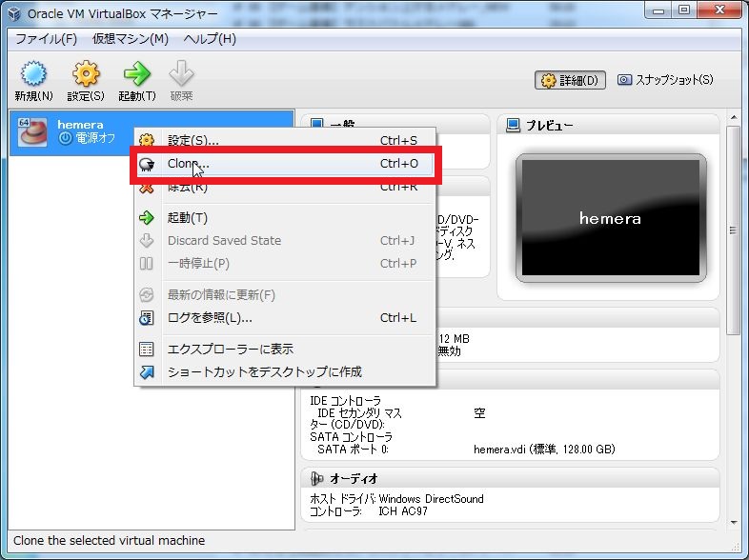Image resolution: width=749 pixels, height=560 pixels.
Task: Start the VM with the green arrow toolbar icon
Action: click(x=137, y=74)
